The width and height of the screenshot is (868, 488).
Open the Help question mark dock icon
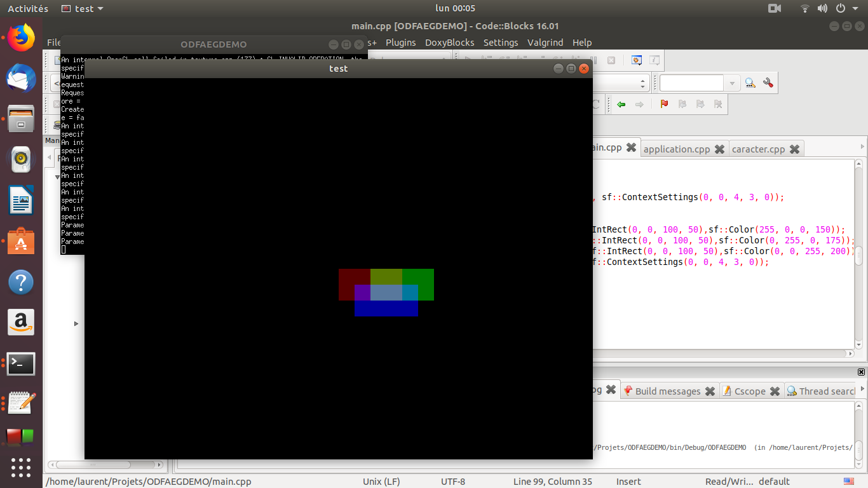(x=21, y=281)
